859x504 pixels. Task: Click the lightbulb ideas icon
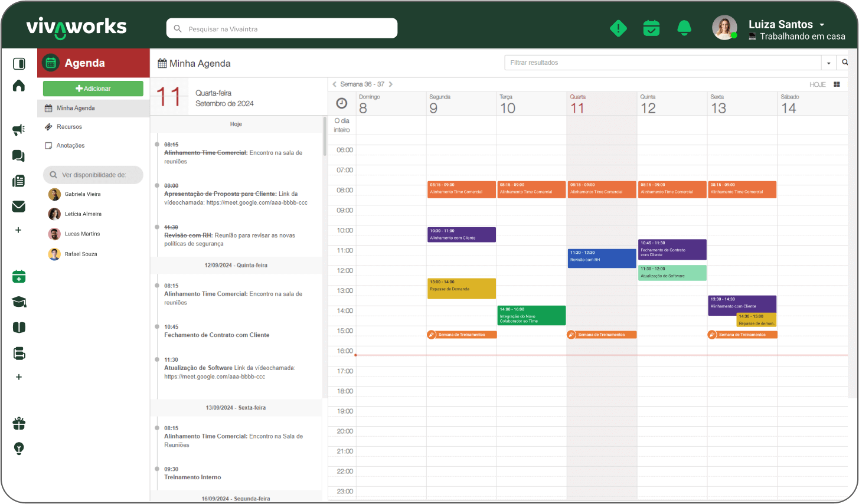(19, 449)
